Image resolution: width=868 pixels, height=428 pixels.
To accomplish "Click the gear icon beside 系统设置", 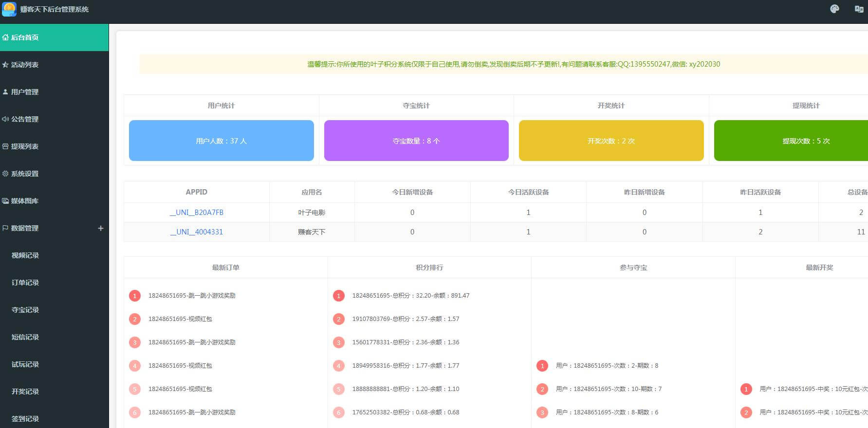I will [5, 174].
